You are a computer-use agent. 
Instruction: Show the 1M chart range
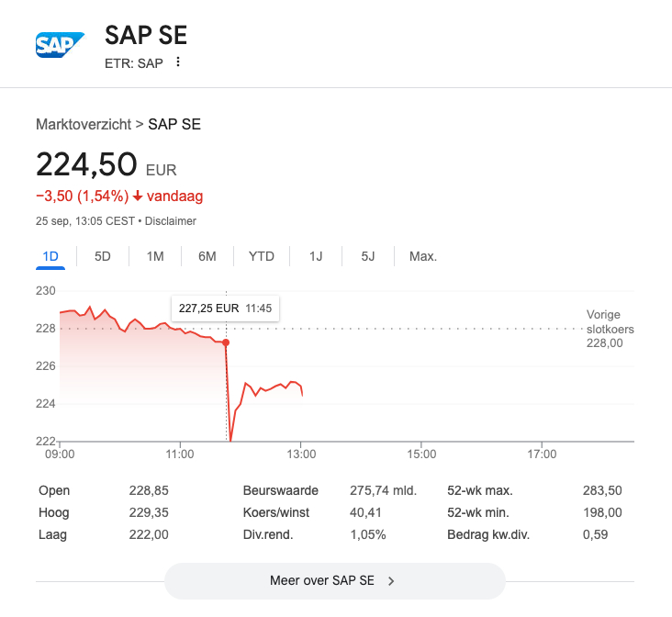pos(155,256)
